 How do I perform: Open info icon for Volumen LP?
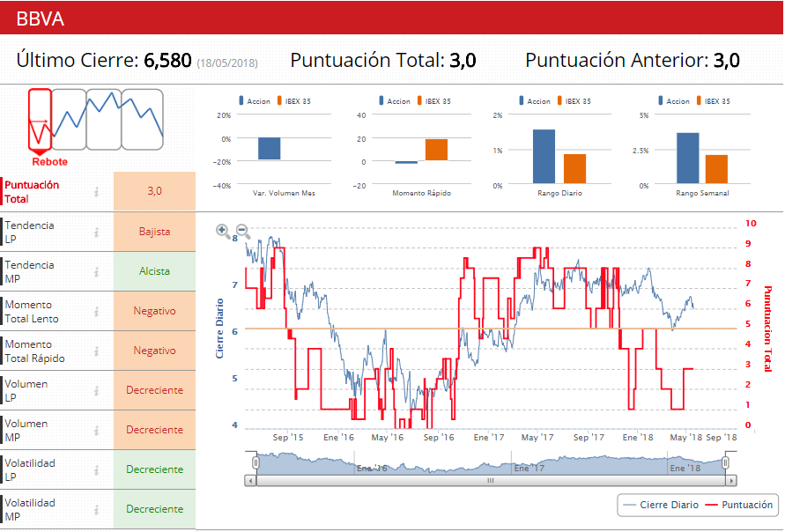click(x=96, y=390)
